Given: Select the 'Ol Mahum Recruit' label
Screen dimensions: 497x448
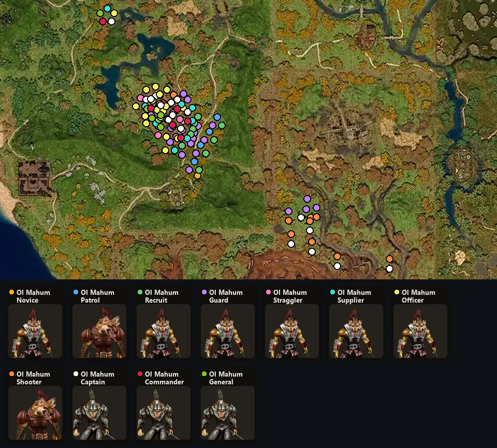Looking at the screenshot, I should (162, 296).
